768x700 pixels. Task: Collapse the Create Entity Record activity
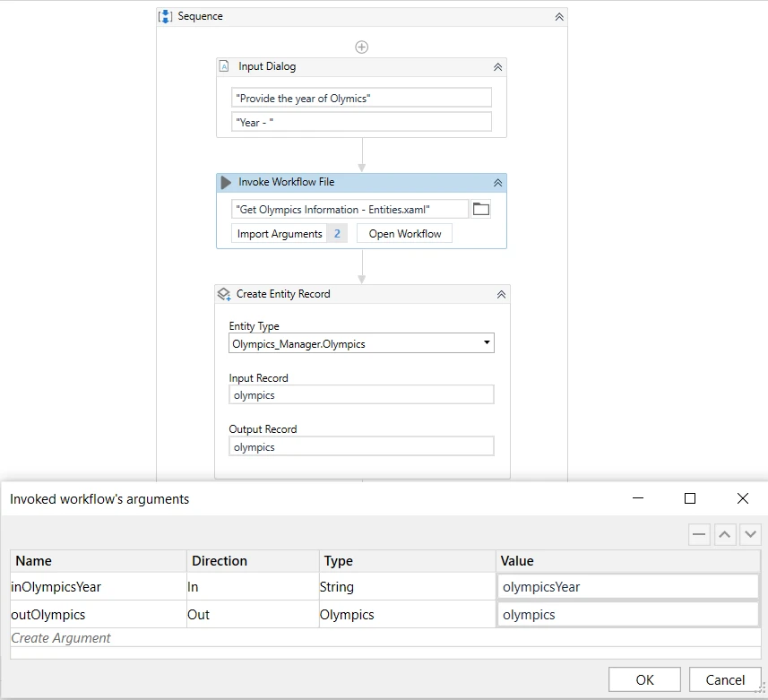point(501,294)
